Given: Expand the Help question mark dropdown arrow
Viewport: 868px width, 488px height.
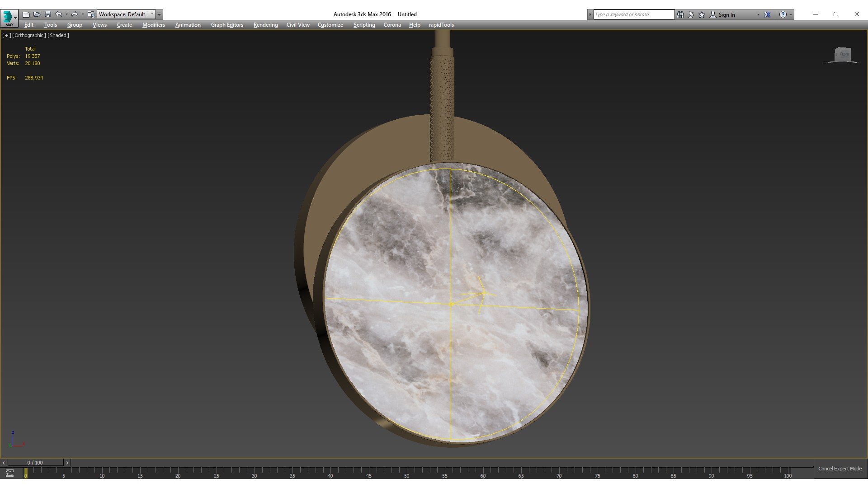Looking at the screenshot, I should click(791, 14).
